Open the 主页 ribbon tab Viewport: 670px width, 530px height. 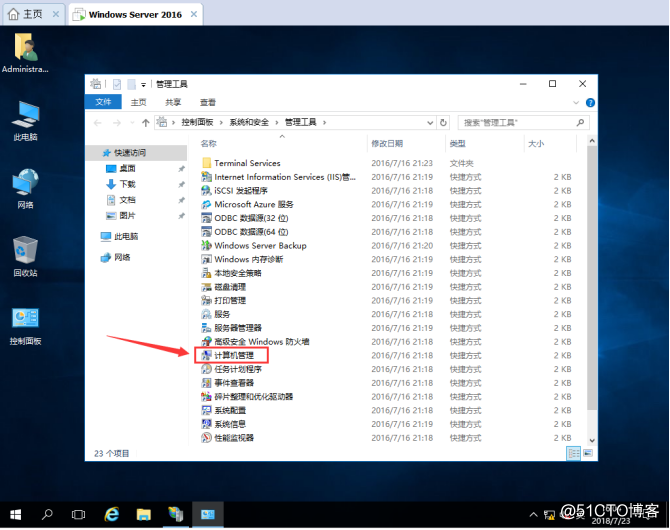coord(138,102)
